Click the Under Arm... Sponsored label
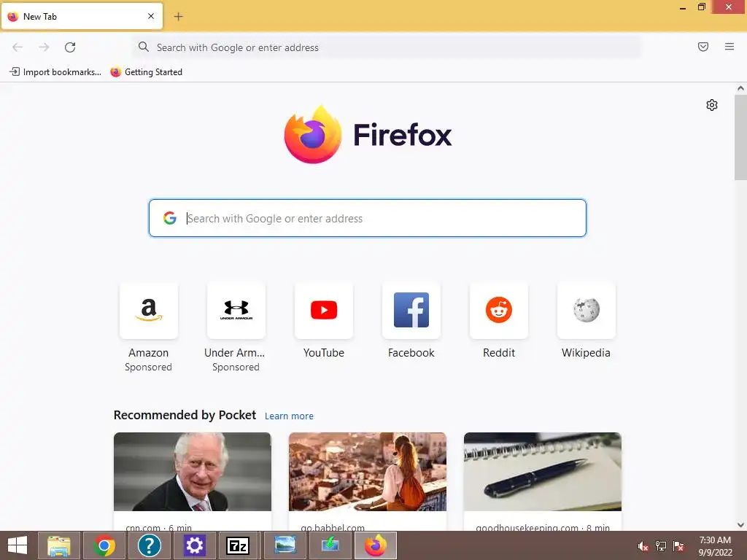This screenshot has width=747, height=560. coord(236,367)
